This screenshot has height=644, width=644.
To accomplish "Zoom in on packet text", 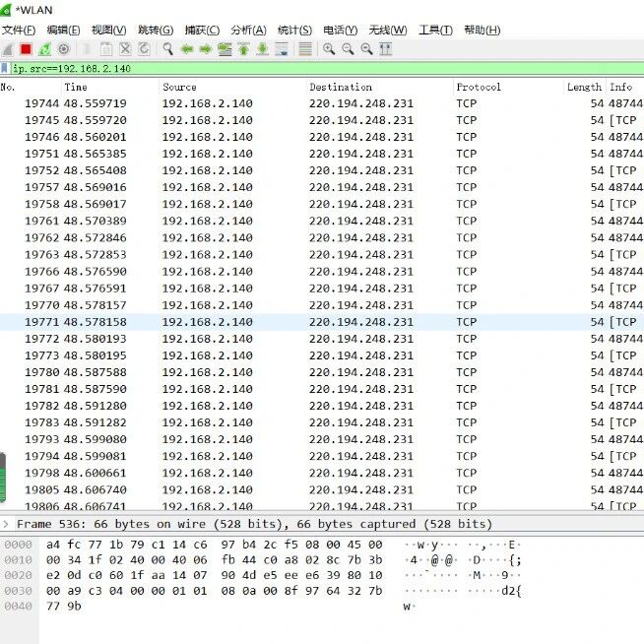I will 329,49.
